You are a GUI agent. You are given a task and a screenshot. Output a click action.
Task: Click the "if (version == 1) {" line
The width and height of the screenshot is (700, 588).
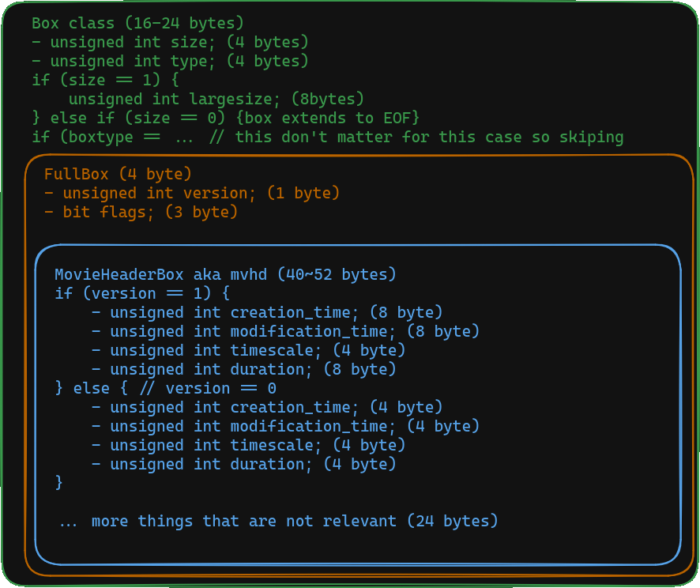(142, 293)
